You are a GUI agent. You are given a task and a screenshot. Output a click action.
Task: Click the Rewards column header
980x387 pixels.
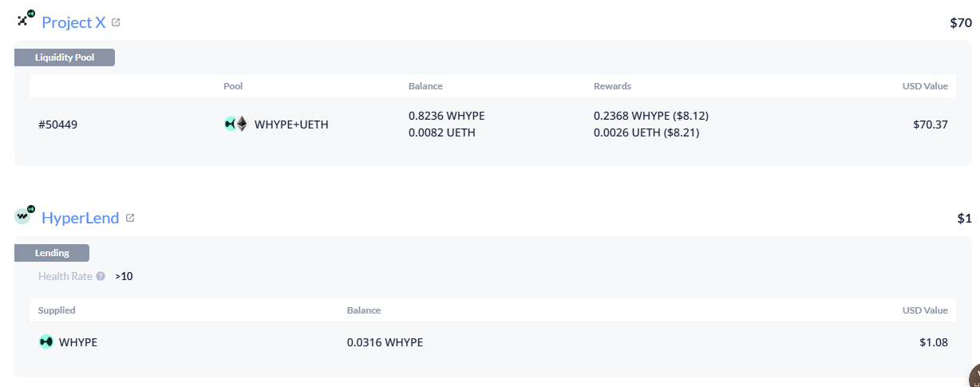[x=612, y=86]
